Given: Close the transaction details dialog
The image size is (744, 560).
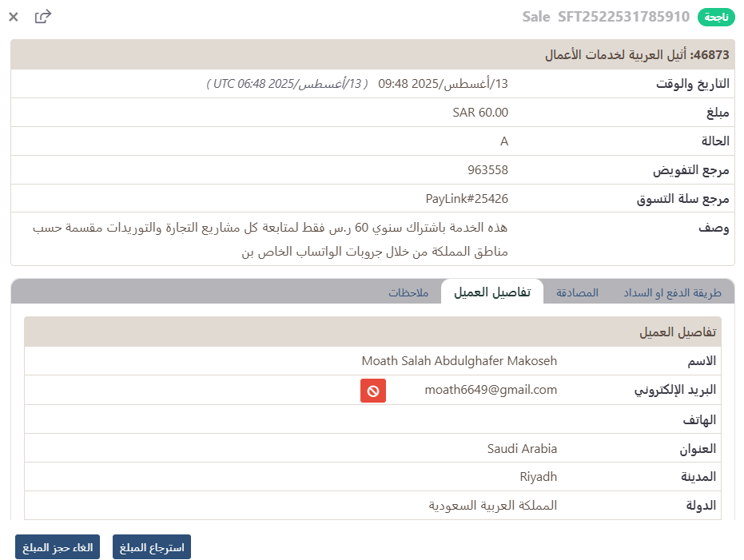Looking at the screenshot, I should pyautogui.click(x=14, y=16).
